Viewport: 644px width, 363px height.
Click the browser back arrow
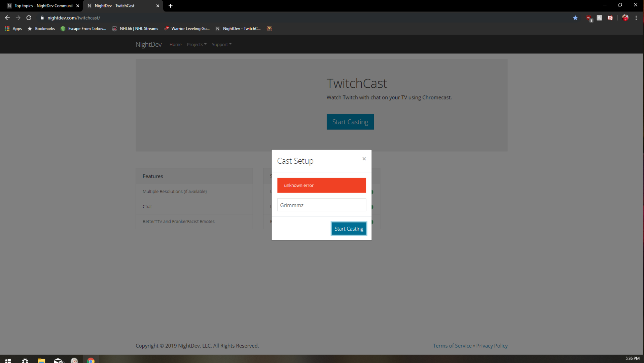pyautogui.click(x=7, y=18)
